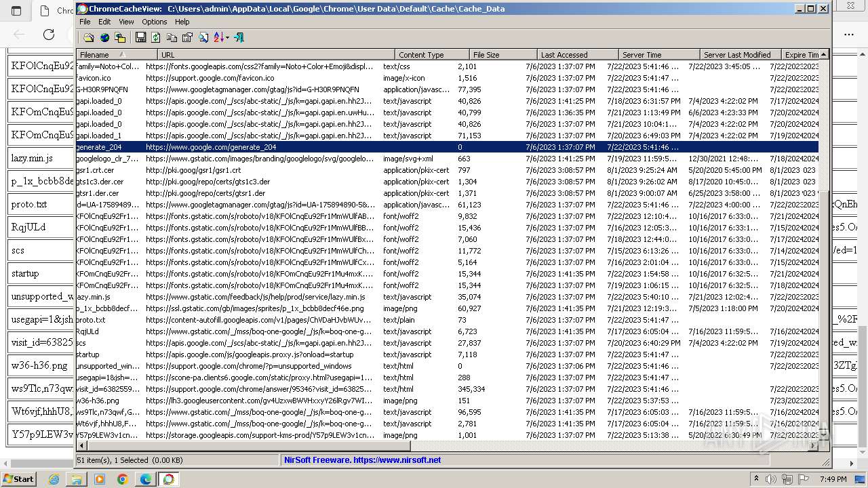Sort by Server Last Modified column

point(741,55)
